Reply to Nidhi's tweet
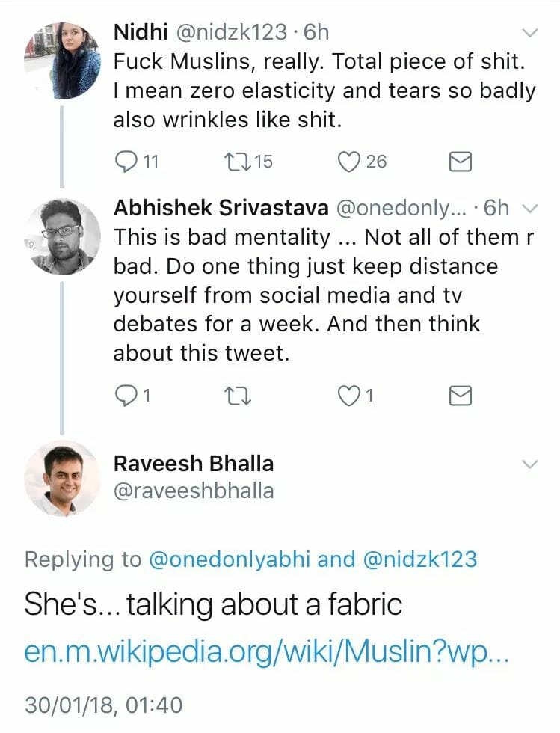Screen dimensions: 560x733 (127, 161)
